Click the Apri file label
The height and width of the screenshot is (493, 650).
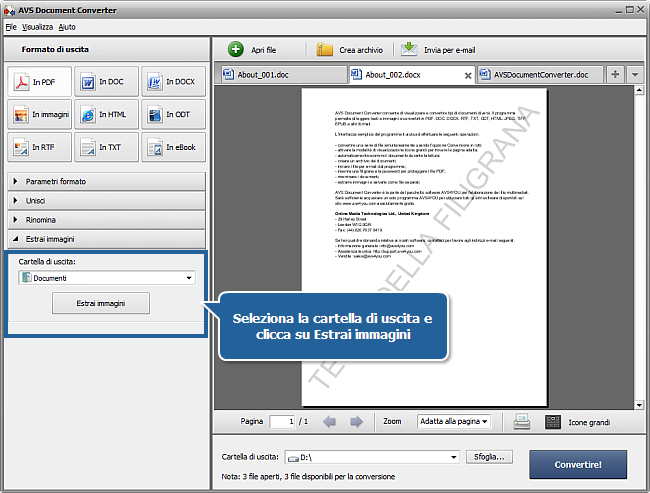(x=264, y=50)
